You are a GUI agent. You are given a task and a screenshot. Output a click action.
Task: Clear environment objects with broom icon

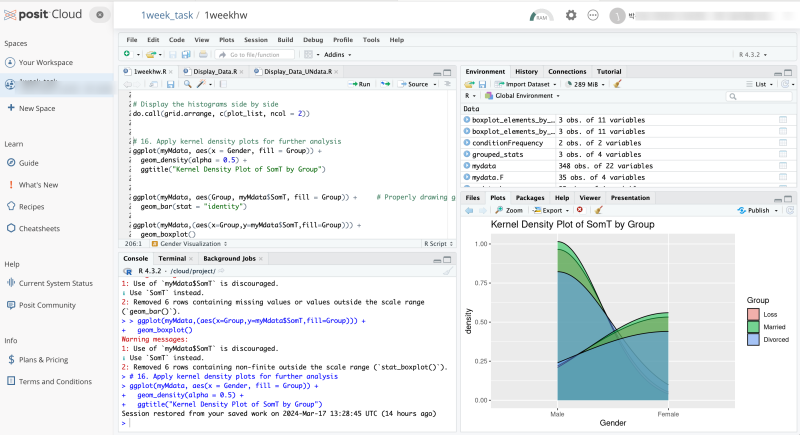coord(618,84)
